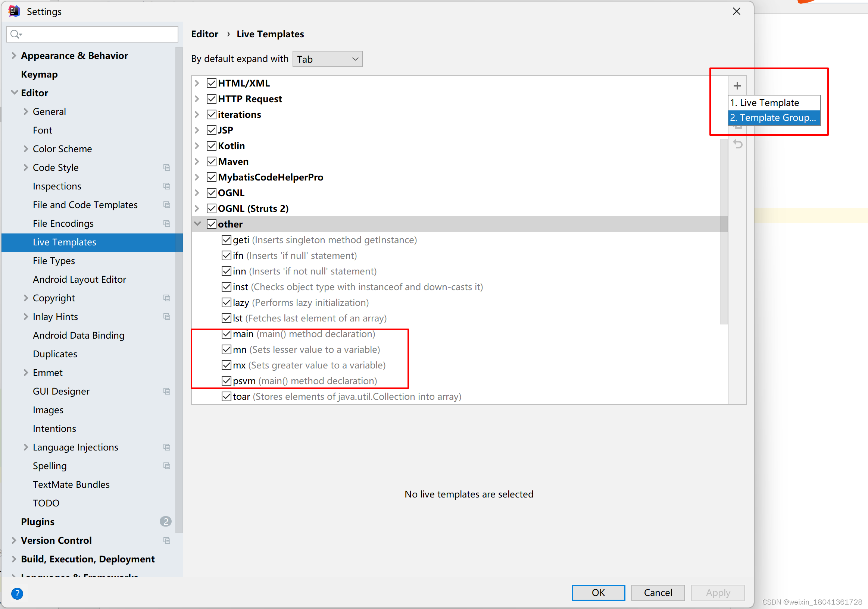Click project-level icon next to Inlay Hints
Image resolution: width=868 pixels, height=609 pixels.
tap(167, 317)
